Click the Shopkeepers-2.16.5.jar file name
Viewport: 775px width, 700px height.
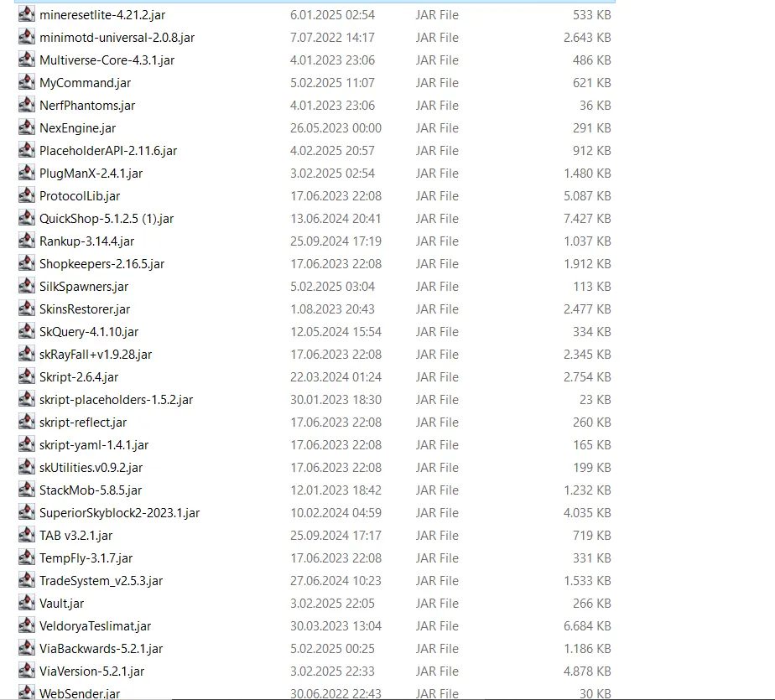tap(101, 264)
